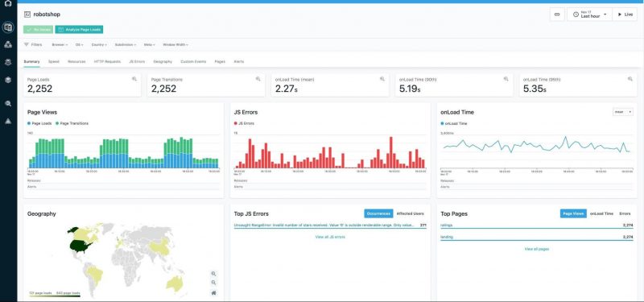Click the tallest red JS Errors bar
This screenshot has height=302, width=644.
point(390,152)
